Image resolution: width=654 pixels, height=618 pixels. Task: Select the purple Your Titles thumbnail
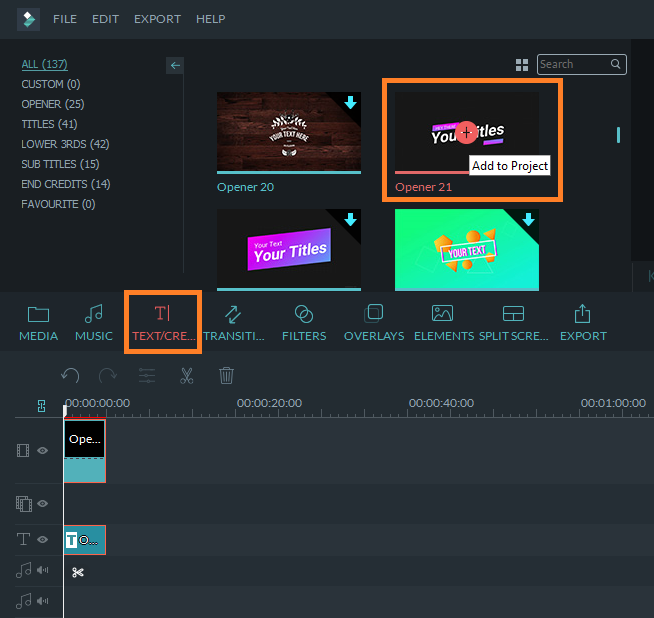pyautogui.click(x=289, y=249)
